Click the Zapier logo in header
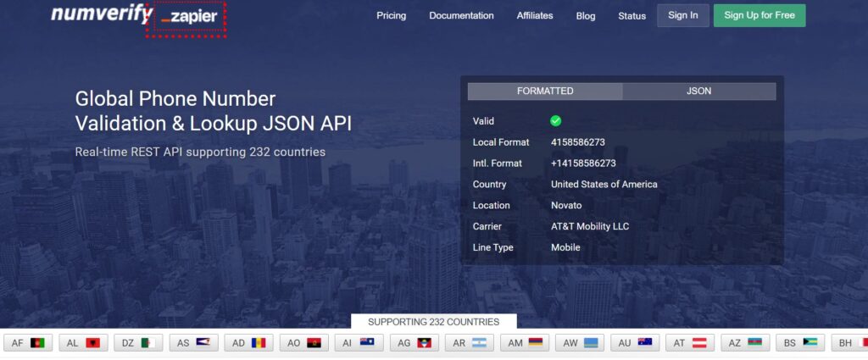This screenshot has height=360, width=868. [x=188, y=17]
